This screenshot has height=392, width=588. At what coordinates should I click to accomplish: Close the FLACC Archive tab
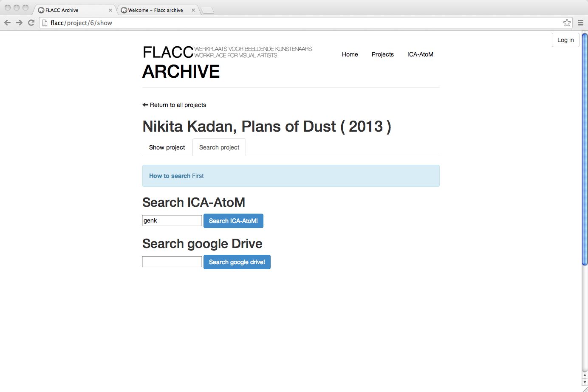[x=110, y=10]
